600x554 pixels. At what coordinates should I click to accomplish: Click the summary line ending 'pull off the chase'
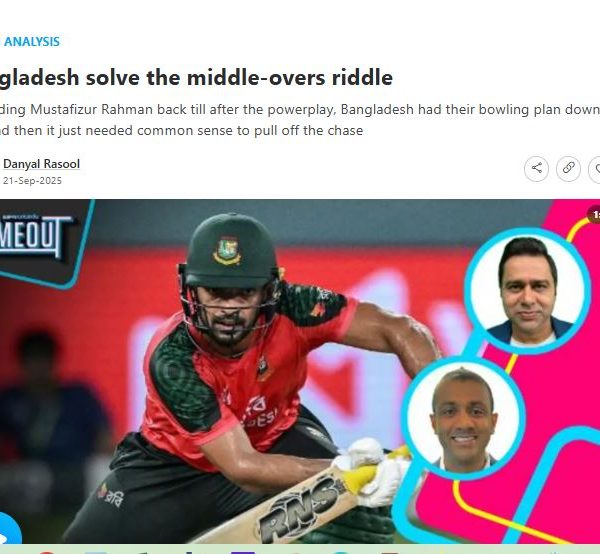(181, 130)
